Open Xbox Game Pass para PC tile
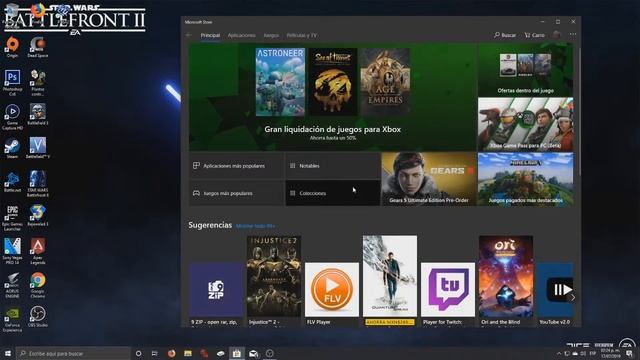Screen dimensions: 640x360 pyautogui.click(x=525, y=124)
